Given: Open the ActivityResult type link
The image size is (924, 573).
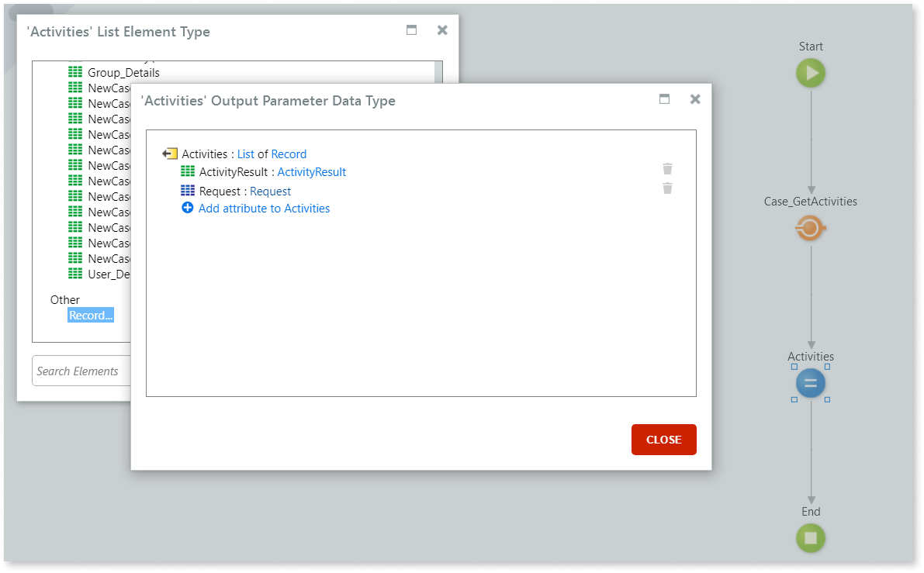Looking at the screenshot, I should click(312, 172).
